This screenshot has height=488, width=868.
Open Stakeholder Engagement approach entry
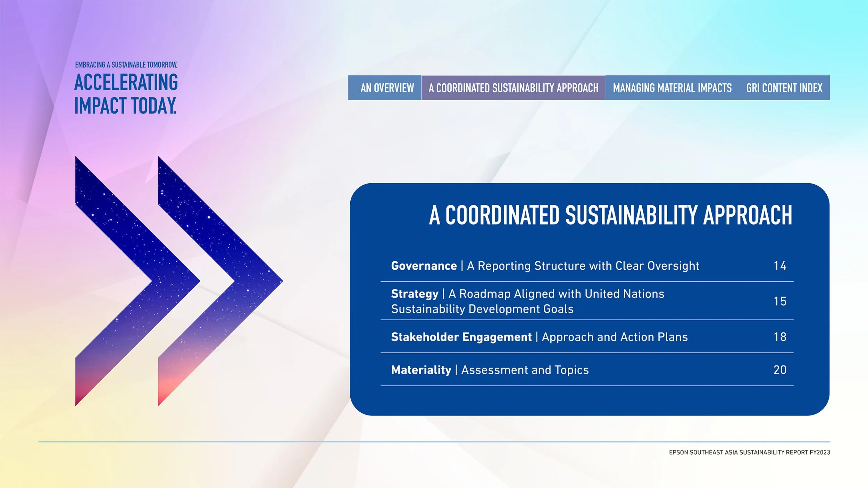tap(539, 337)
